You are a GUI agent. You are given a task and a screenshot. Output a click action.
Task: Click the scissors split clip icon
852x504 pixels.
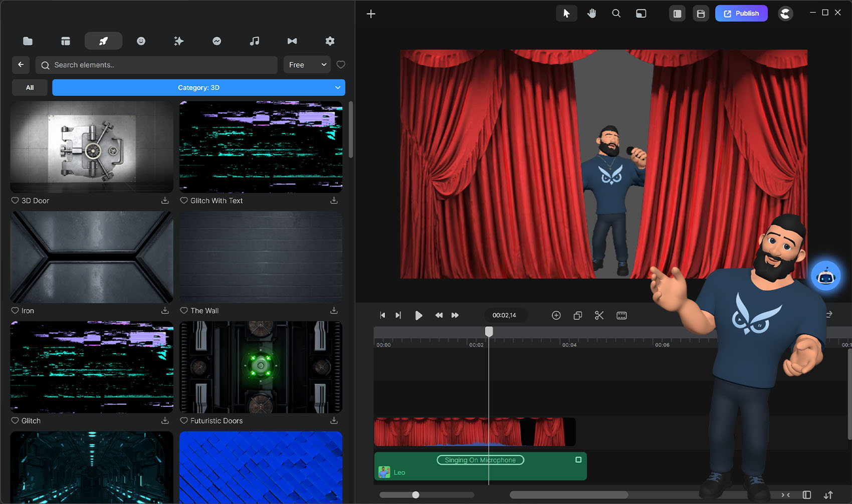pos(599,315)
